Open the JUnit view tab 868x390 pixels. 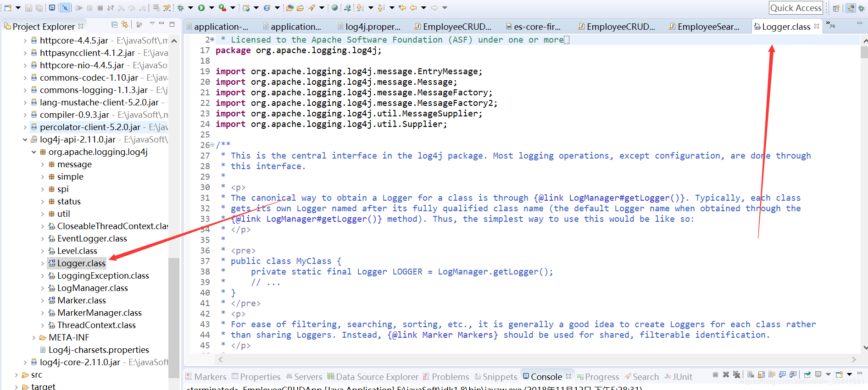coord(678,377)
